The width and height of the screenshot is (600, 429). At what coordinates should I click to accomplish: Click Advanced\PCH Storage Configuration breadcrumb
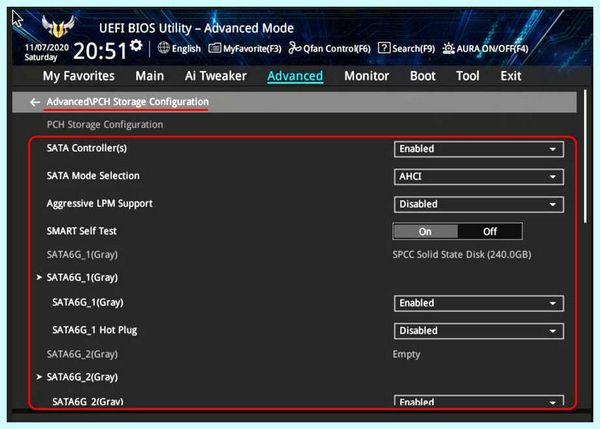(127, 102)
